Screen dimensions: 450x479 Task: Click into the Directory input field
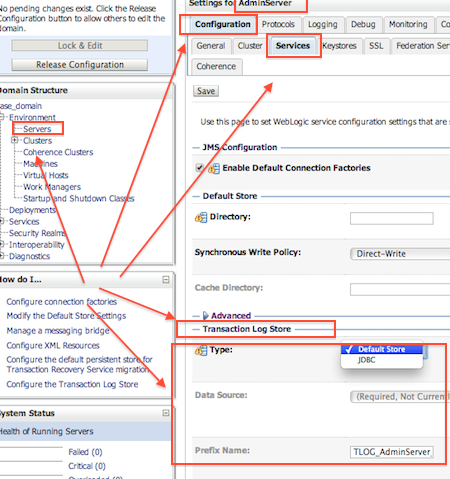(x=392, y=218)
